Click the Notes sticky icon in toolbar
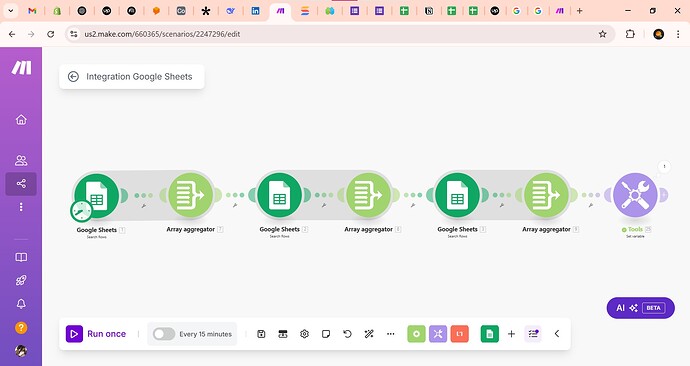The image size is (690, 366). pos(326,334)
